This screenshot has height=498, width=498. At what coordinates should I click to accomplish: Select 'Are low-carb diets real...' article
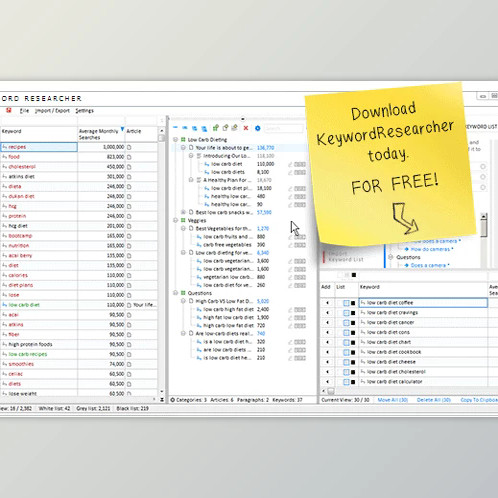point(224,333)
